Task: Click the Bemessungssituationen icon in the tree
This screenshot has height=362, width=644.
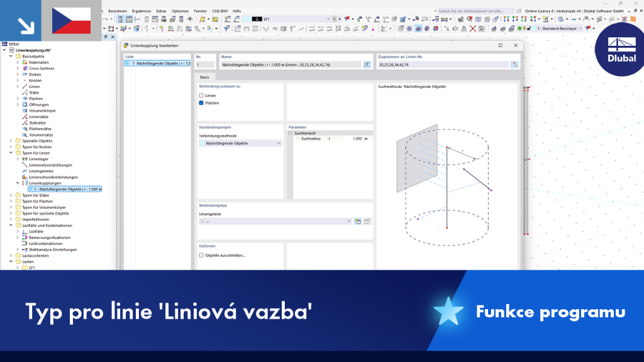Action: click(25, 238)
